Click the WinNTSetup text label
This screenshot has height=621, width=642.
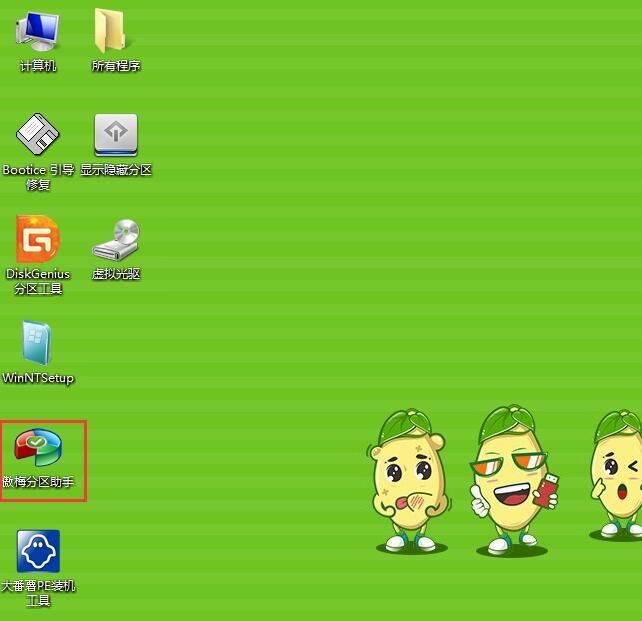coord(38,378)
